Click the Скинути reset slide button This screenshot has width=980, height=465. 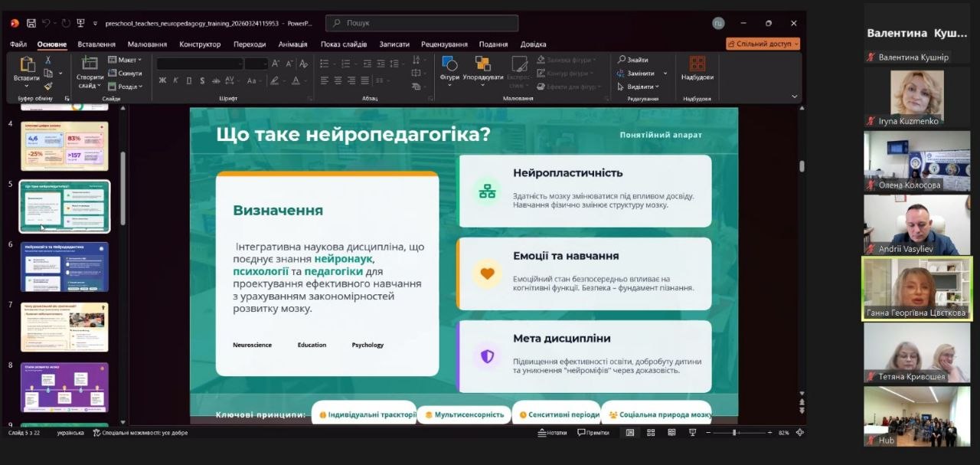tap(125, 74)
